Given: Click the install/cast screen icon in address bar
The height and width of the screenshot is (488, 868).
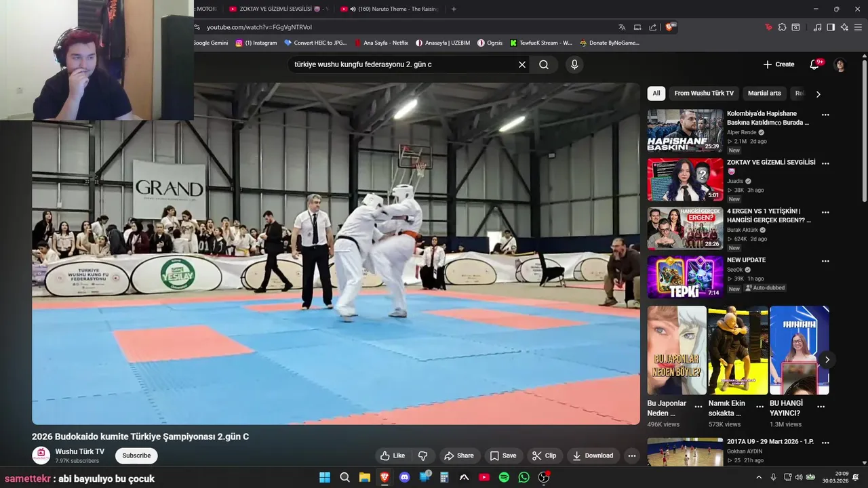Looking at the screenshot, I should (x=637, y=27).
